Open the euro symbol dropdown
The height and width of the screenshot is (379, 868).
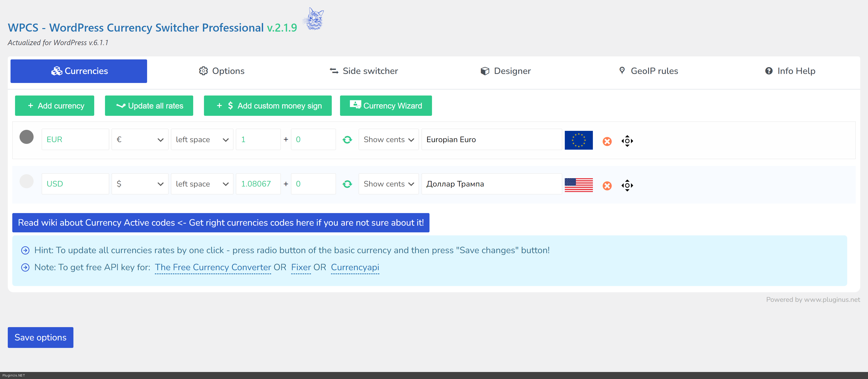click(140, 140)
